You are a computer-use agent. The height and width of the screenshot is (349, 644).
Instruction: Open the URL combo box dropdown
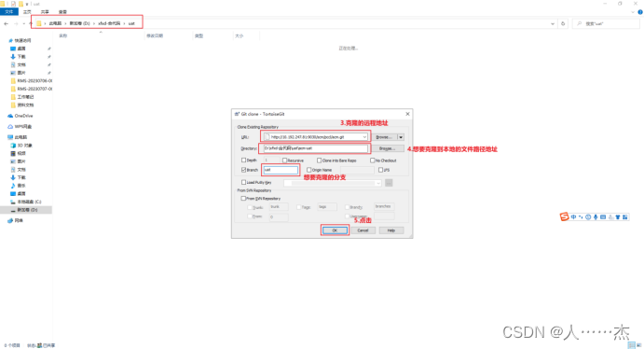tap(364, 137)
